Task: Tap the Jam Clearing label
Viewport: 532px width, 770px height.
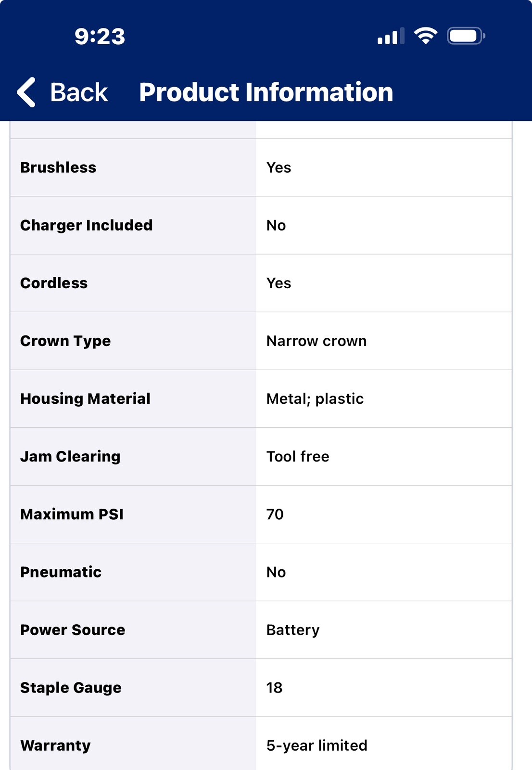Action: (x=70, y=457)
